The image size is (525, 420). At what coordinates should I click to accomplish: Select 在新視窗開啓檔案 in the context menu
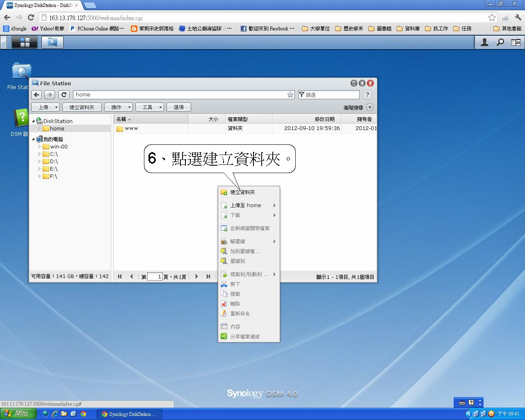coord(249,228)
